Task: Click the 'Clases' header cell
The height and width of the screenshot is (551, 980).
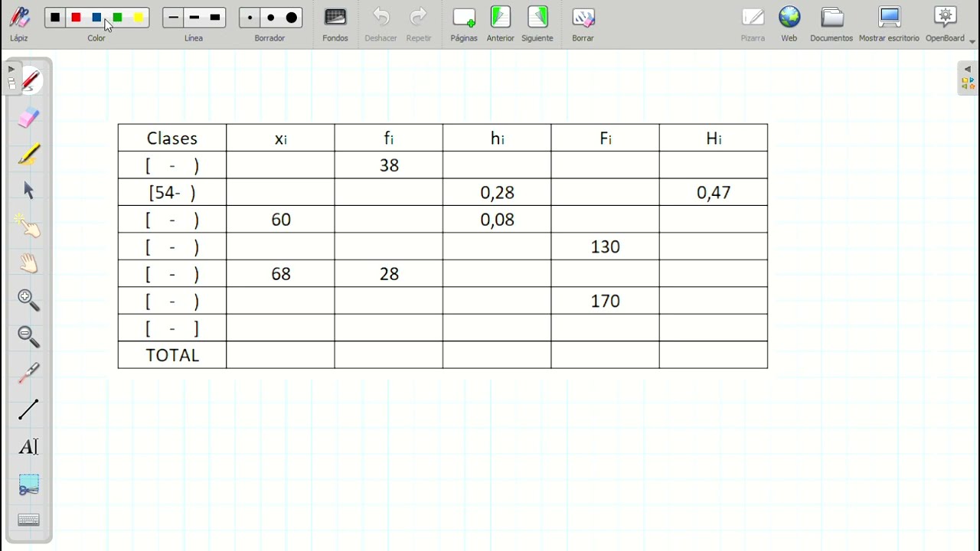Action: click(x=172, y=138)
